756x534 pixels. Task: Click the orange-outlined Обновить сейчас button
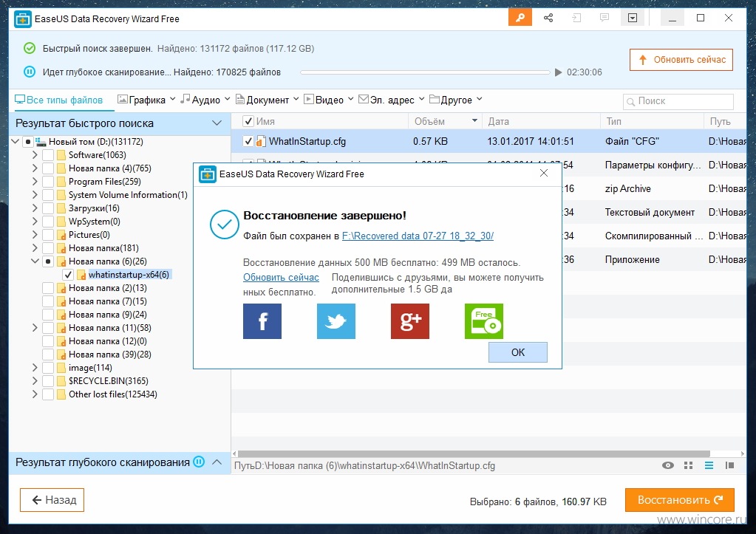coord(681,60)
